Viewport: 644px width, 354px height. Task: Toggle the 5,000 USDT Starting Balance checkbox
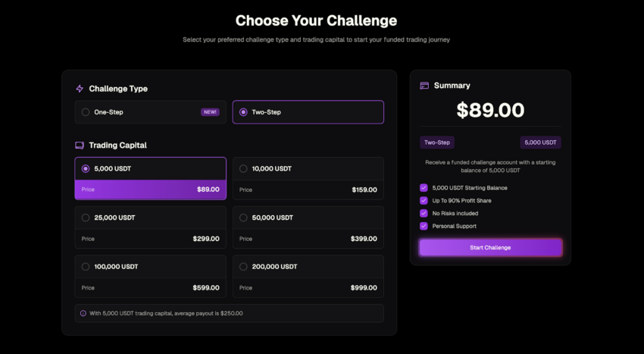click(x=424, y=188)
